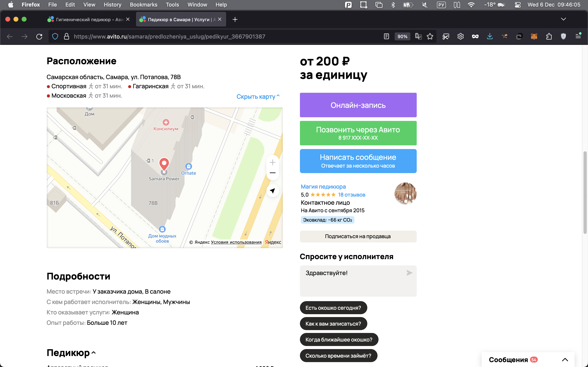Click the page translate icon

click(418, 36)
